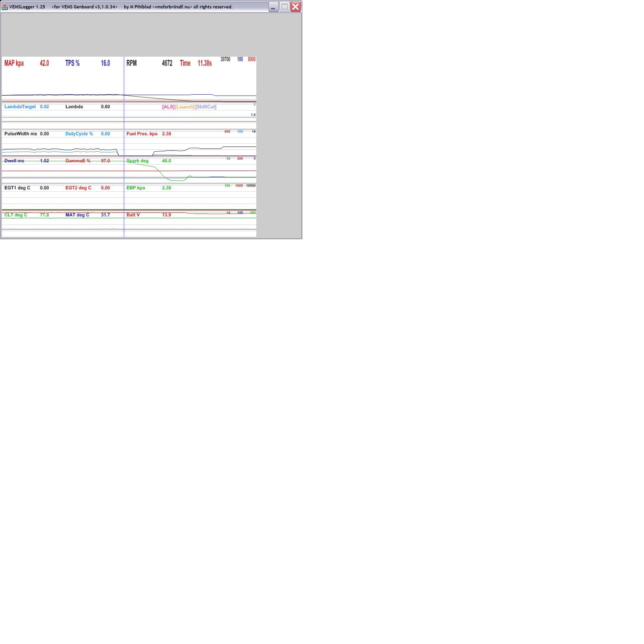Click the 1000 EGT scale value
Image resolution: width=644 pixels, height=644 pixels.
[239, 186]
